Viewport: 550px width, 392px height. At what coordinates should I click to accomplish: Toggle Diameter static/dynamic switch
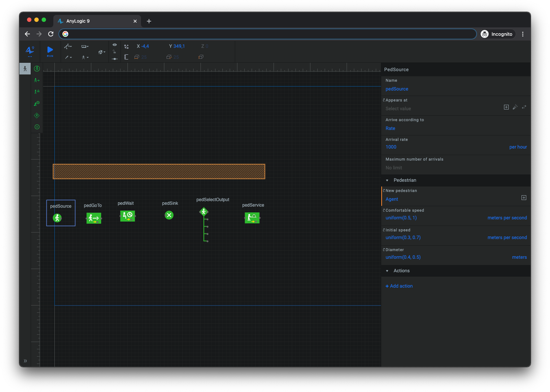(x=384, y=250)
